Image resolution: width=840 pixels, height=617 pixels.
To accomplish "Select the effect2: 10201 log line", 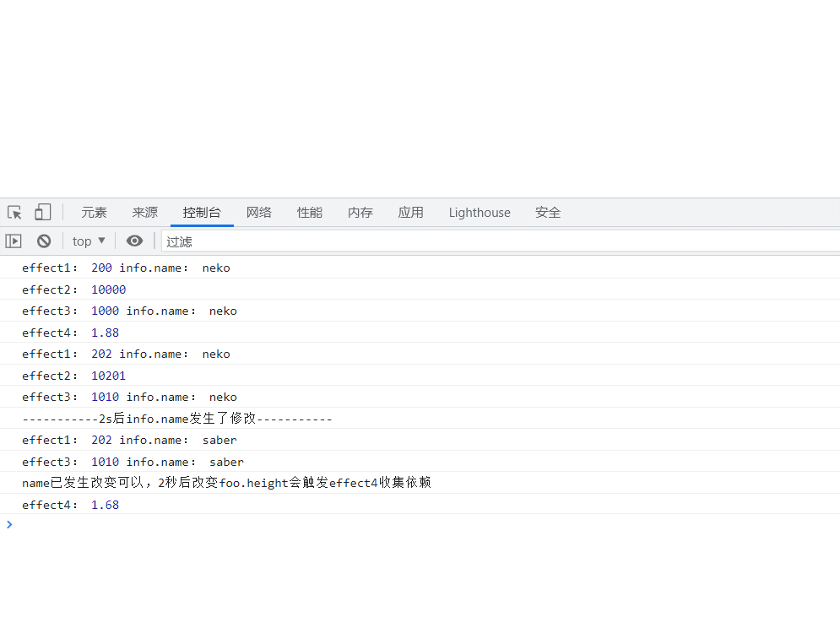I will point(74,376).
